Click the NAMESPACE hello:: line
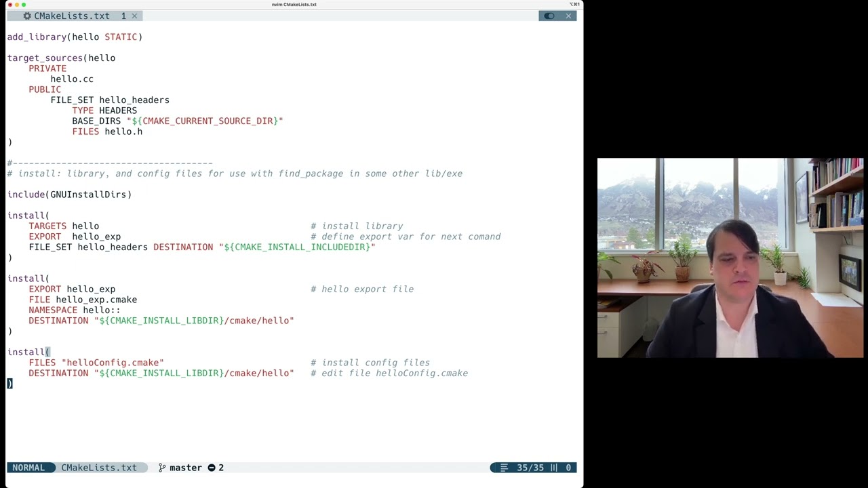Screen dimensions: 868x488 click(x=75, y=310)
